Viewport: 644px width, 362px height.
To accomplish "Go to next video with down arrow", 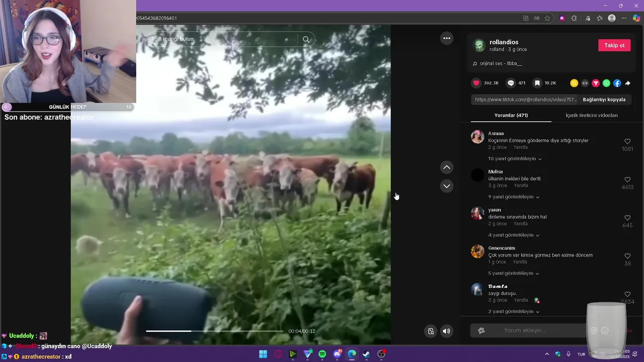I will tap(446, 186).
